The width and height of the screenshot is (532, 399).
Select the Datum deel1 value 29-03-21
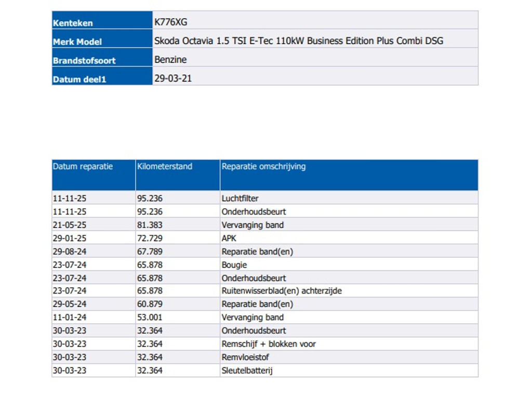(173, 78)
